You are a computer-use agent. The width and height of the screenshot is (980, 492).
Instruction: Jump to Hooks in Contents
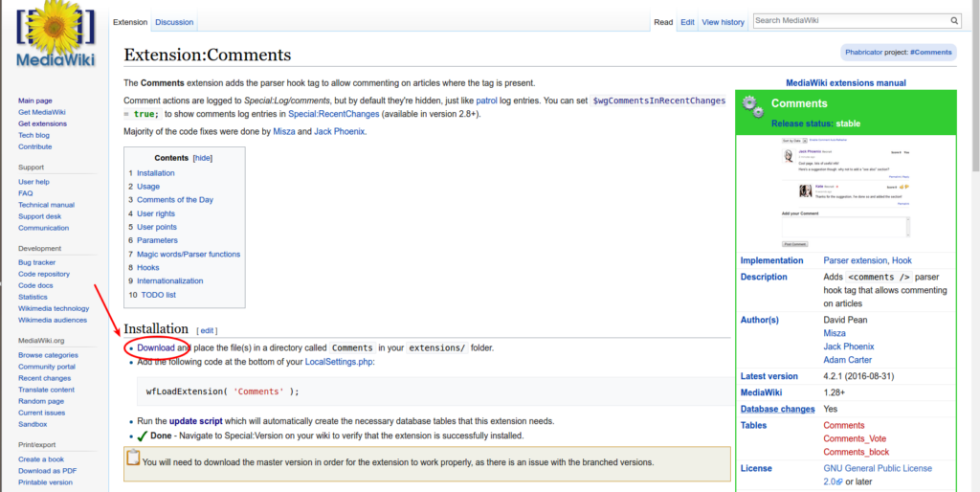148,268
